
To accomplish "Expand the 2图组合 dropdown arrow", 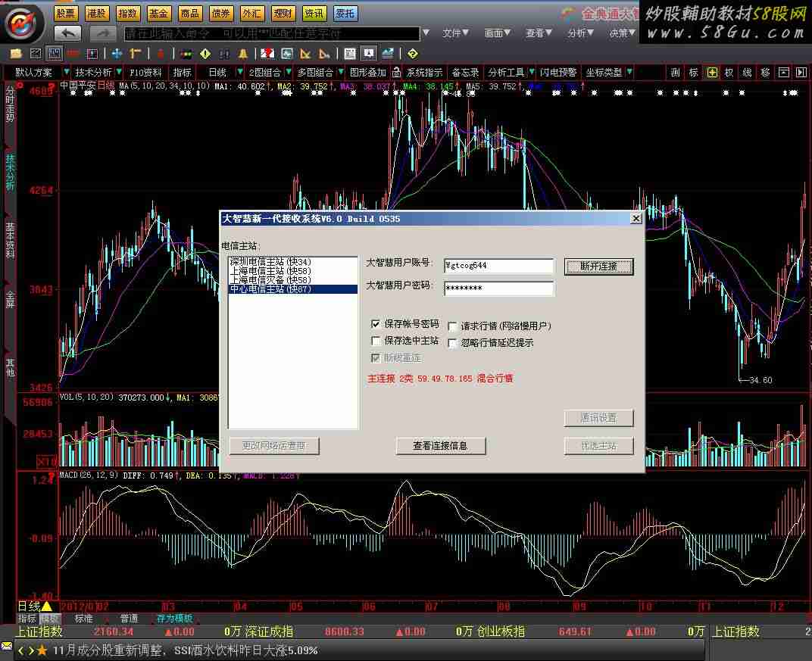I will click(x=289, y=71).
